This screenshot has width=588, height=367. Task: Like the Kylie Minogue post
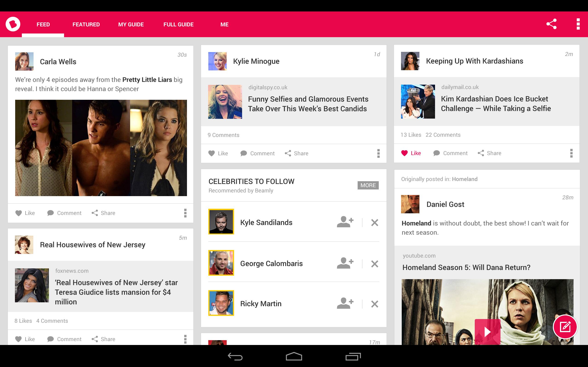[x=218, y=153]
